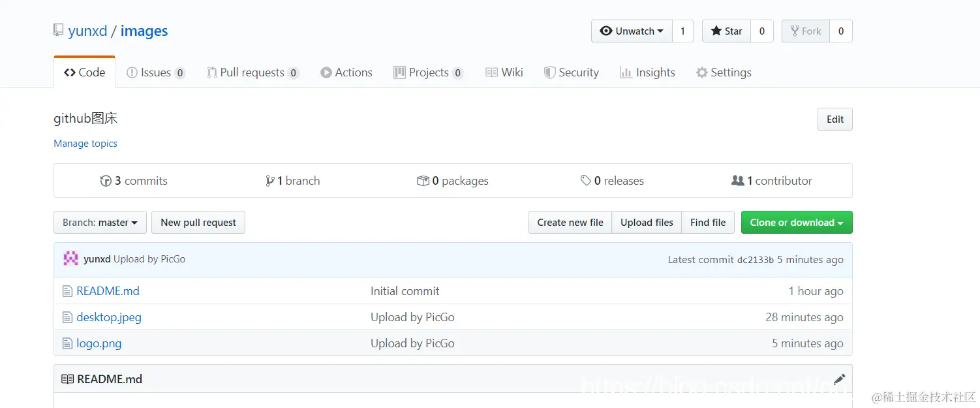
Task: Click the book icon in the README.md header
Action: (67, 379)
